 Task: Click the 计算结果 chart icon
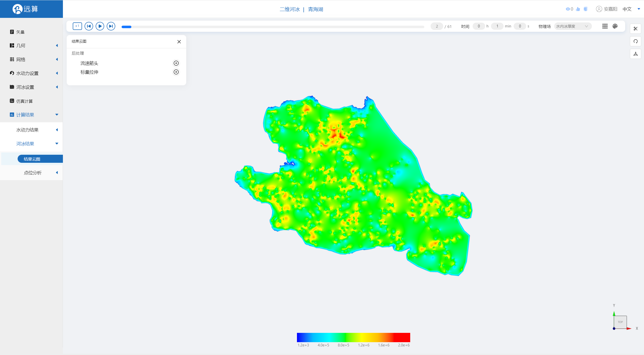point(12,115)
